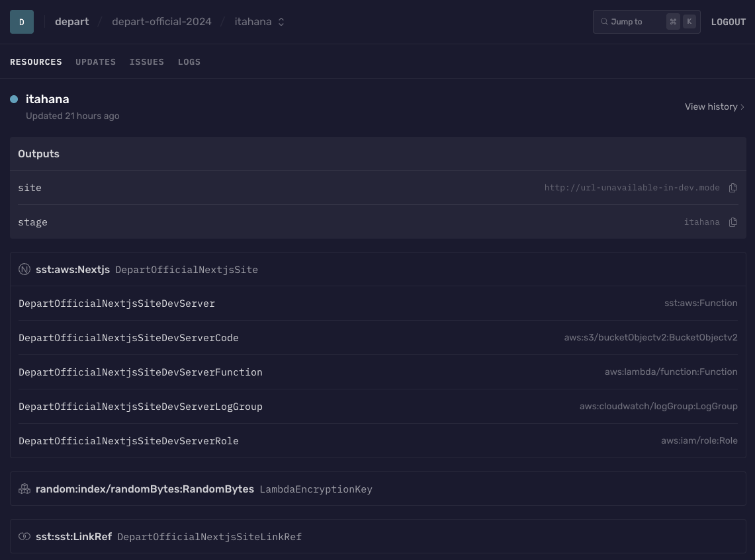This screenshot has height=560, width=755.
Task: Click the LinkRef chain icon
Action: 24,536
